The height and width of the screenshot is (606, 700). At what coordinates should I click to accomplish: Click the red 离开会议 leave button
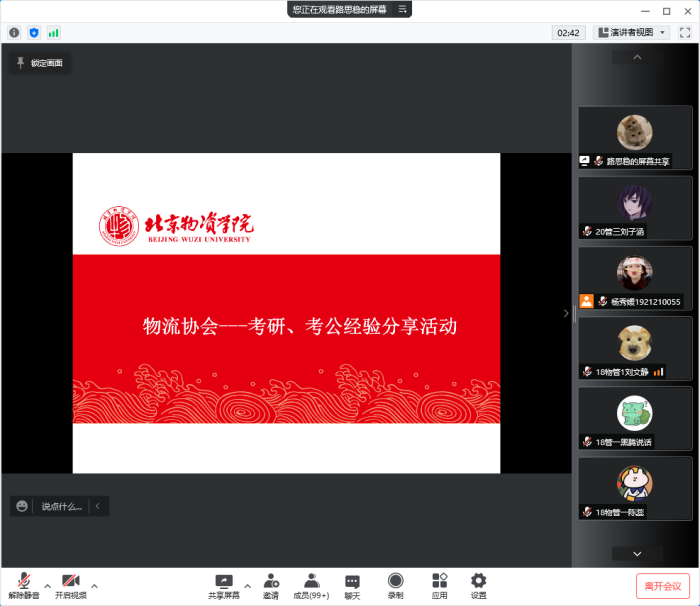(662, 586)
